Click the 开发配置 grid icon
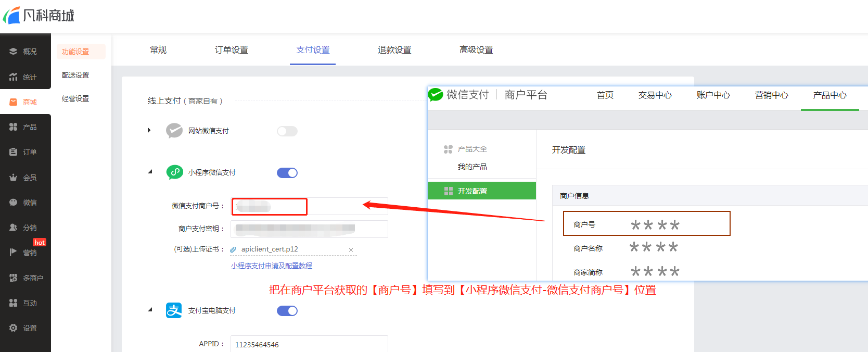868x352 pixels. coord(448,191)
